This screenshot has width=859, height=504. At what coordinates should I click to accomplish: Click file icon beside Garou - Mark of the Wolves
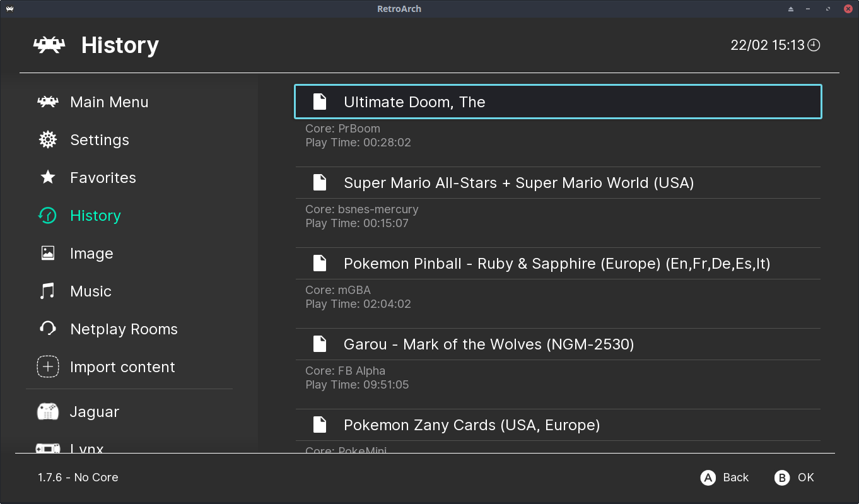320,344
